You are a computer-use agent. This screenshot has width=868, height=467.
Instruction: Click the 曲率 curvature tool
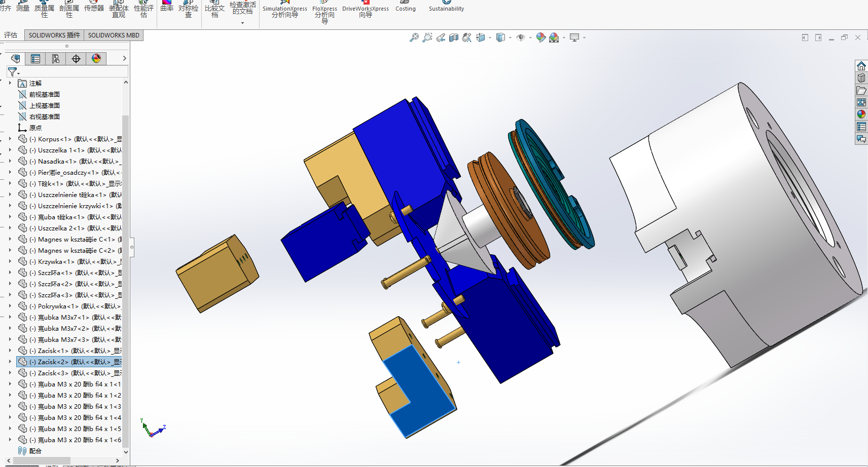click(x=167, y=6)
